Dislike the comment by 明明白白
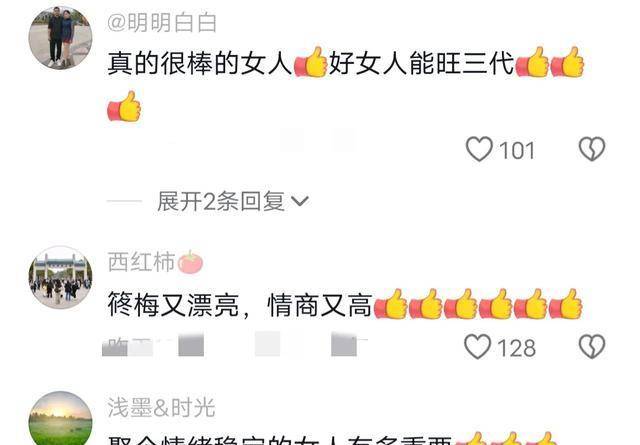This screenshot has width=640, height=445. (592, 149)
